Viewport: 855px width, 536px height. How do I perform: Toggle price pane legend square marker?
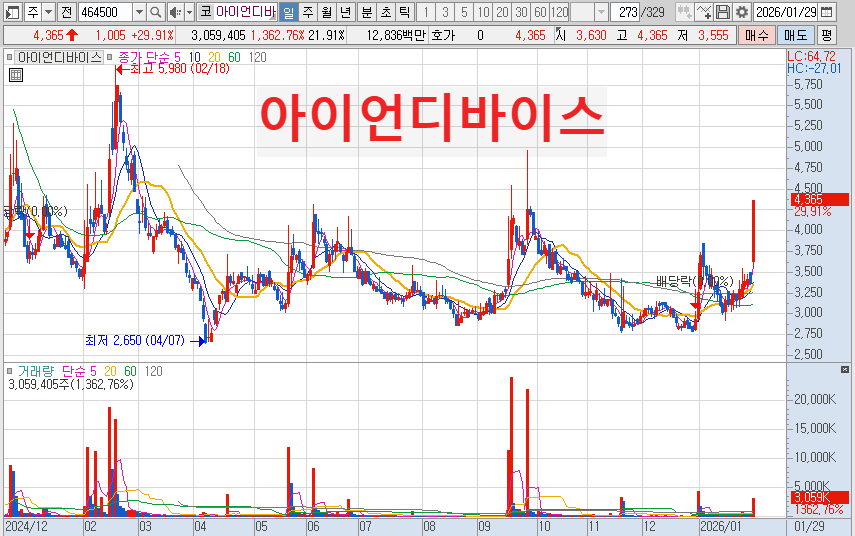(x=9, y=57)
